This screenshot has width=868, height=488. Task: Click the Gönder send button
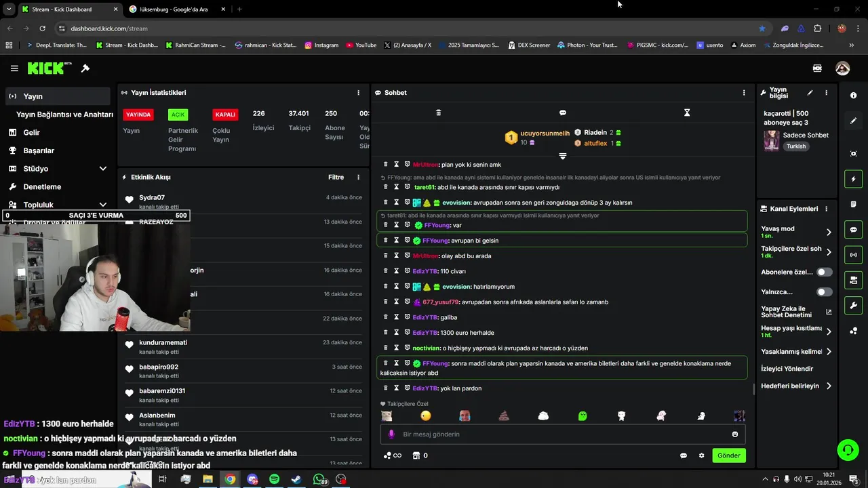(729, 455)
